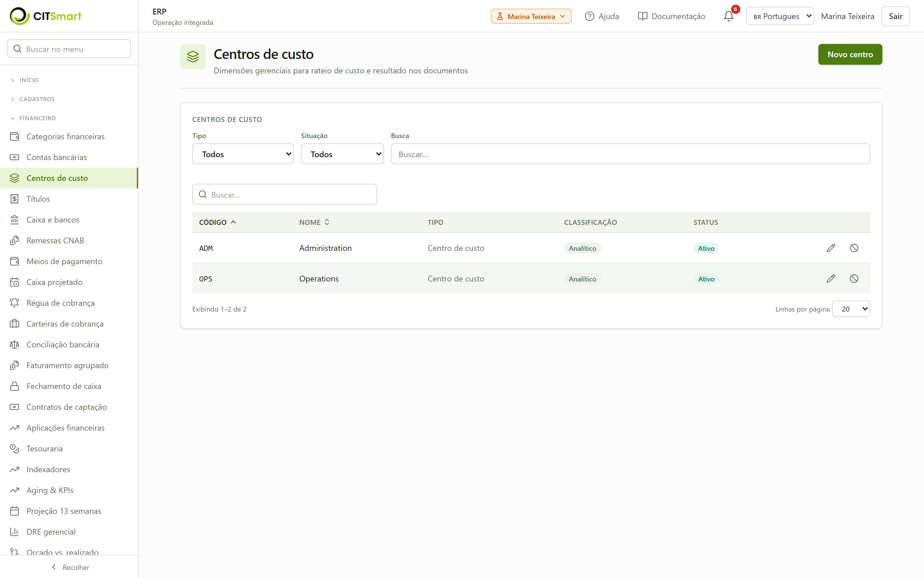Viewport: 924px width, 578px height.
Task: Click the Fechamento de caixa lock icon
Action: tap(14, 386)
